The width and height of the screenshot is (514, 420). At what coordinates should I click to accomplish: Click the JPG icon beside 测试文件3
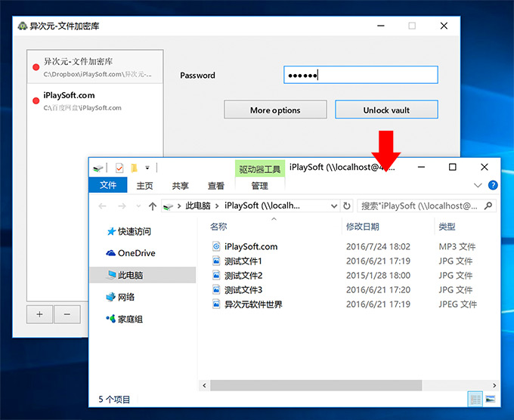coord(216,289)
